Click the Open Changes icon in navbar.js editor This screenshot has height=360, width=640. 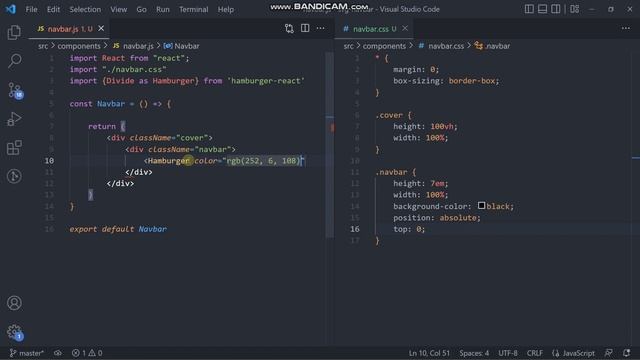point(289,28)
